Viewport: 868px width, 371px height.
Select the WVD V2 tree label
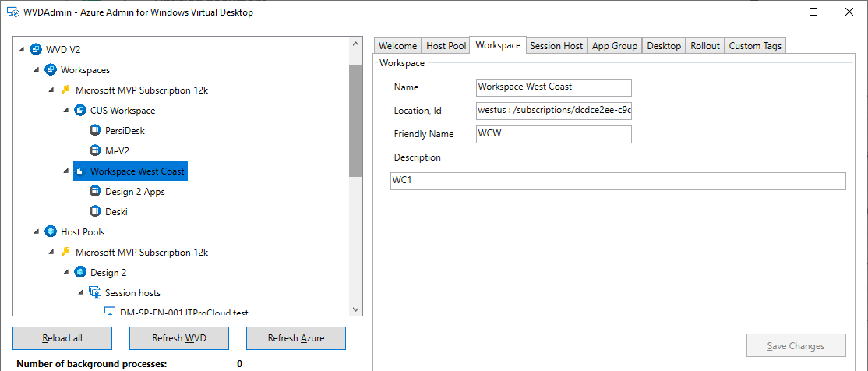pyautogui.click(x=63, y=50)
